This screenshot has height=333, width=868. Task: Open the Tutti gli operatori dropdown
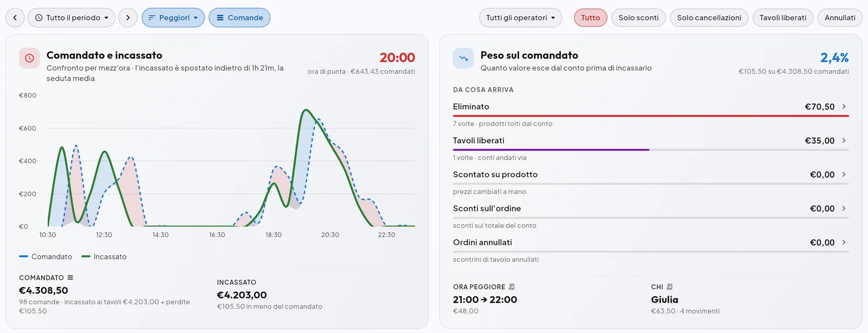(520, 17)
